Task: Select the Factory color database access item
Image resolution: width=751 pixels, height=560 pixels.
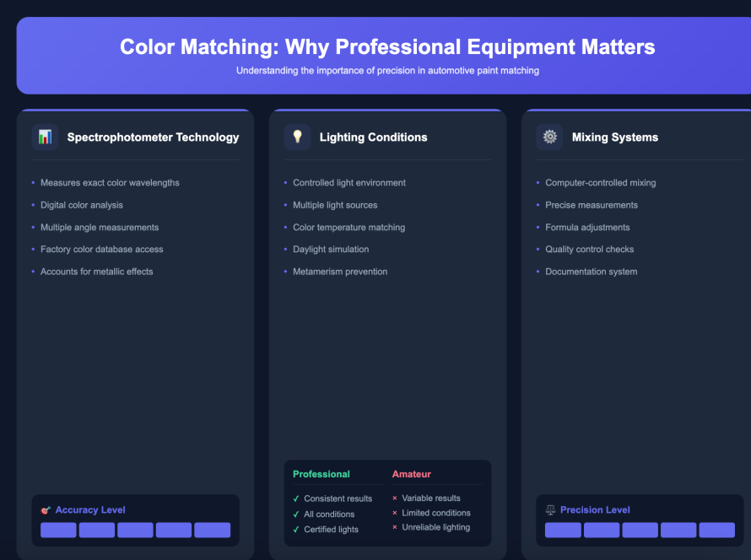Action: (101, 249)
